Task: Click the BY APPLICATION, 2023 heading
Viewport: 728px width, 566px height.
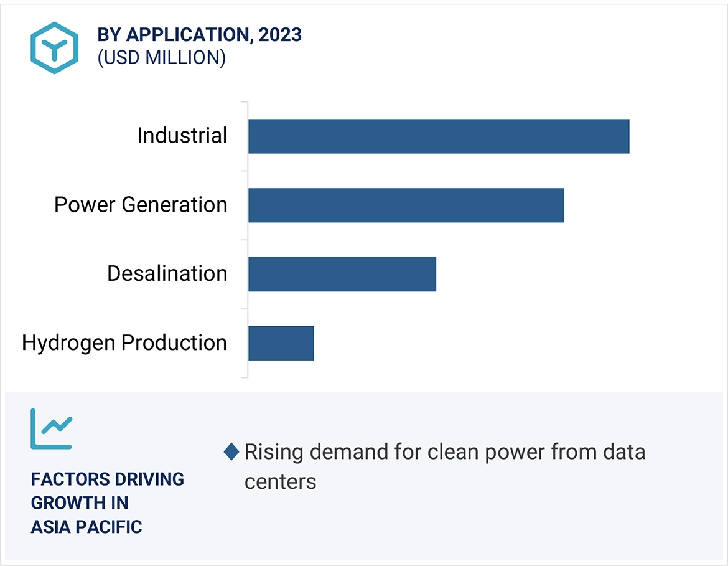Action: (x=199, y=35)
